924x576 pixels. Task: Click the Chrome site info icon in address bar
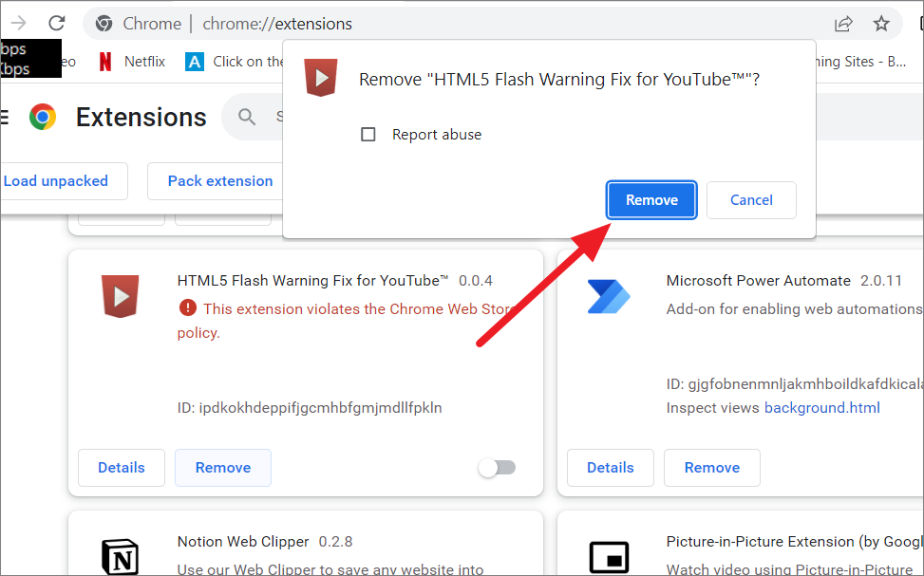pos(104,24)
